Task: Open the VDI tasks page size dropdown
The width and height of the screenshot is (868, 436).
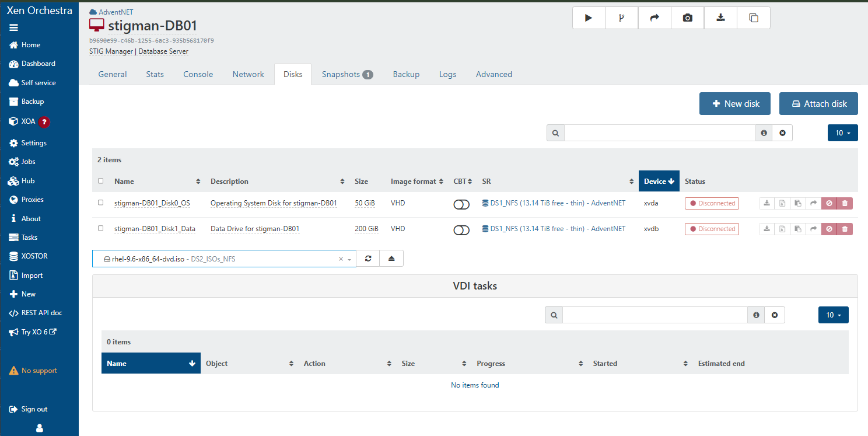Action: 833,315
